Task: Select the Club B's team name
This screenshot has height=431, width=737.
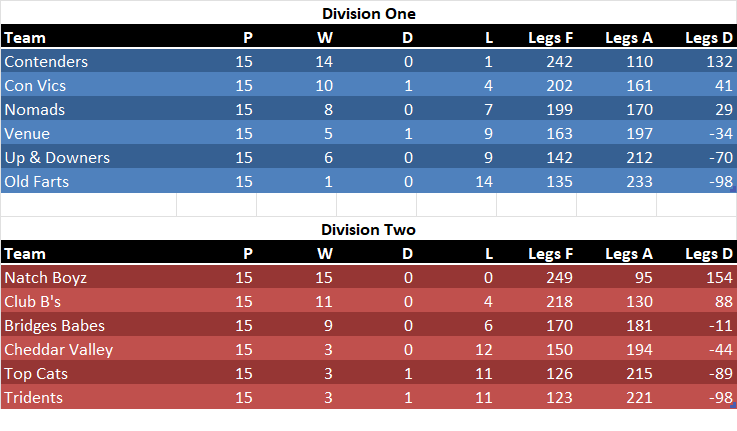Action: pyautogui.click(x=34, y=301)
